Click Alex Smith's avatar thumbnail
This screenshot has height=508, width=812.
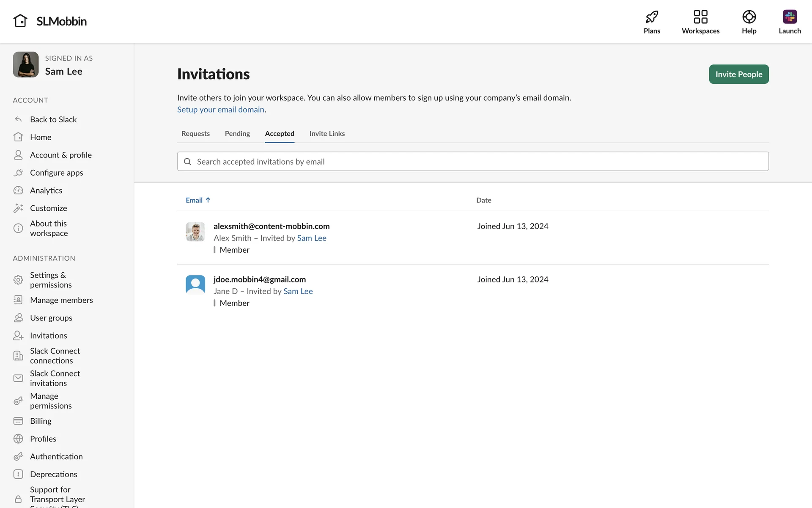(x=195, y=232)
